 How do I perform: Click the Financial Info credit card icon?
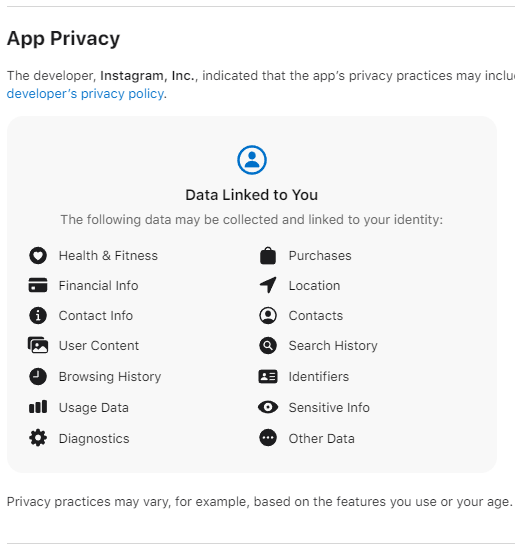[x=38, y=285]
